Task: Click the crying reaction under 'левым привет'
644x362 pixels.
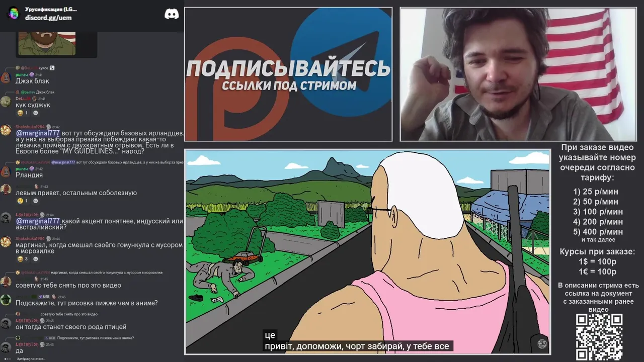Action: click(23, 201)
